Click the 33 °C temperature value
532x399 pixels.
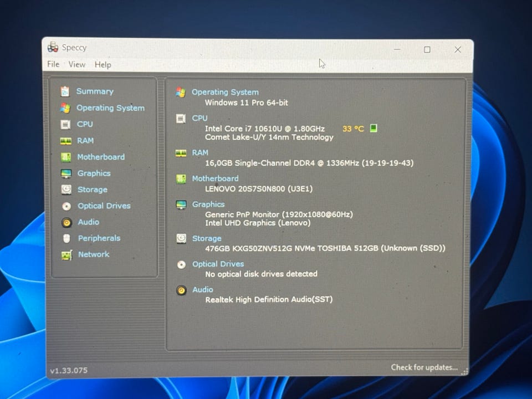pyautogui.click(x=353, y=129)
